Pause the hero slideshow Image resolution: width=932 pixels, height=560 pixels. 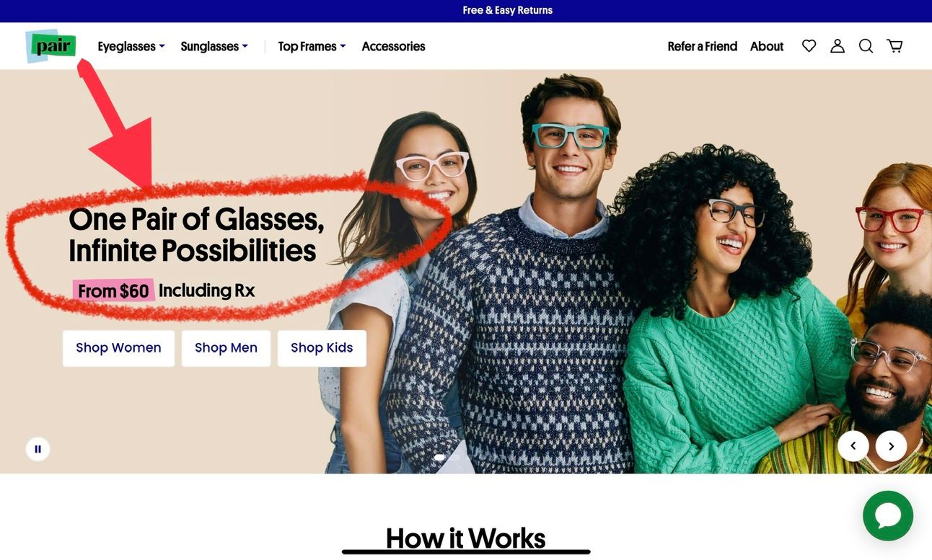38,449
